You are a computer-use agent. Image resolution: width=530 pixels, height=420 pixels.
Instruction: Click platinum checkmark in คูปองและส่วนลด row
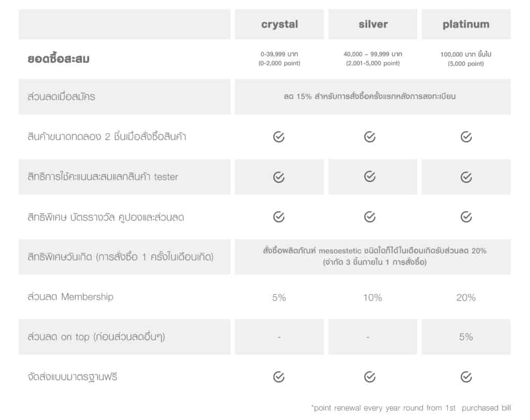[466, 217]
